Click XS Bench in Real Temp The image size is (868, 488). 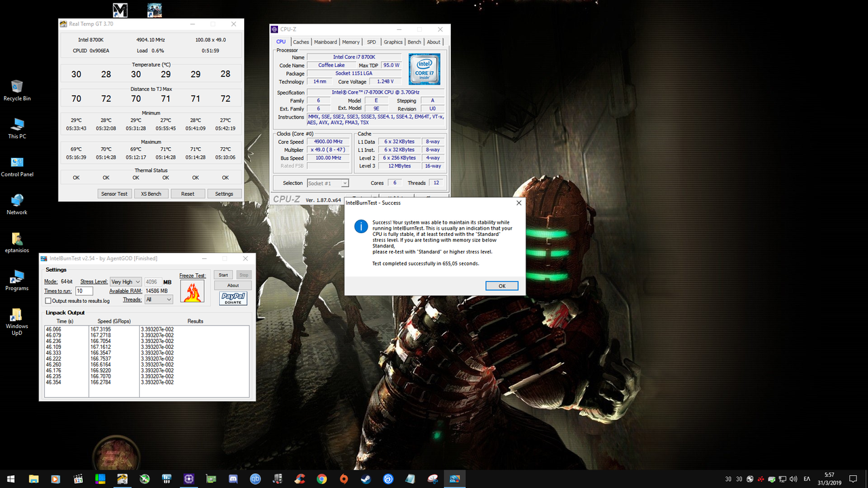pos(151,194)
